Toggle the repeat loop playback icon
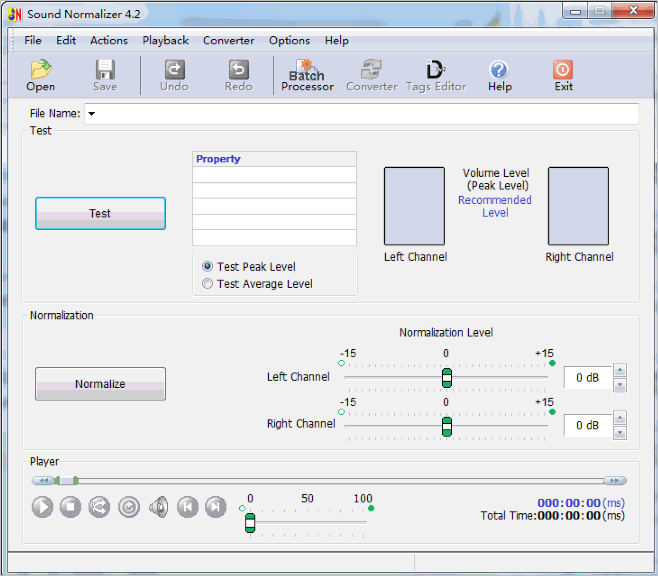 coord(128,507)
